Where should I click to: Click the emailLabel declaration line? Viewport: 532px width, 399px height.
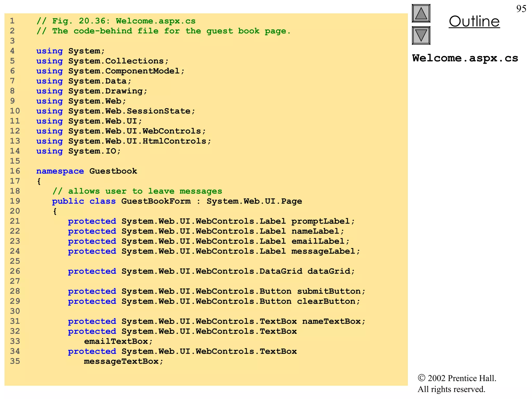(209, 241)
